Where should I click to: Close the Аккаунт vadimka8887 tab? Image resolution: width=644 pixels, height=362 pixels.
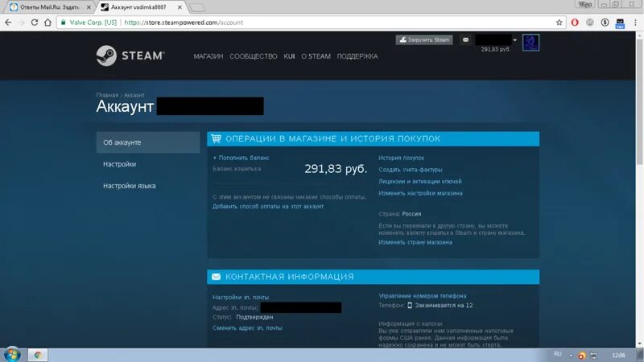click(180, 7)
